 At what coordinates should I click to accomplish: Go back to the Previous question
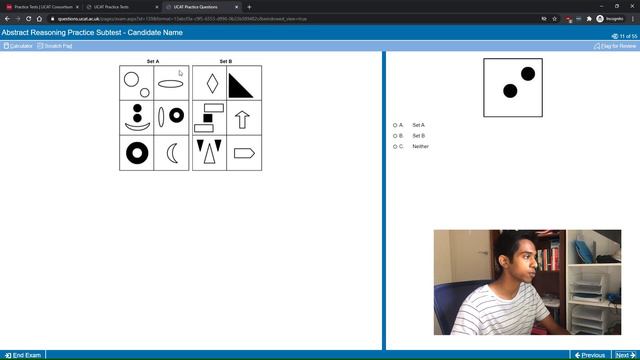pos(590,355)
